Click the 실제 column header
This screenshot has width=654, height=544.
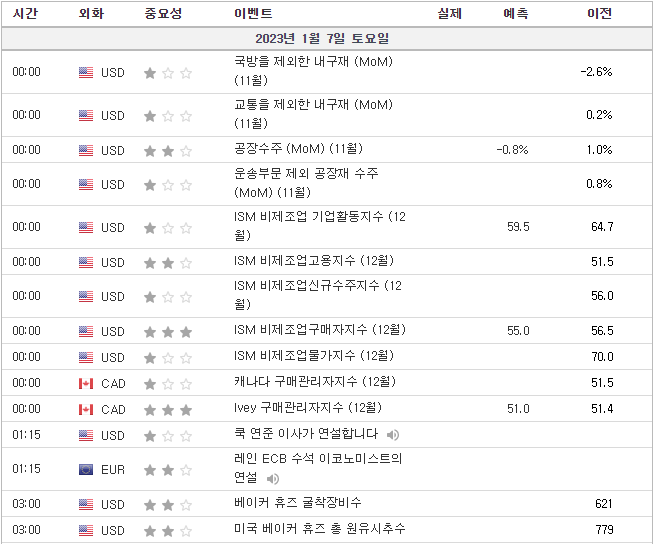point(449,13)
